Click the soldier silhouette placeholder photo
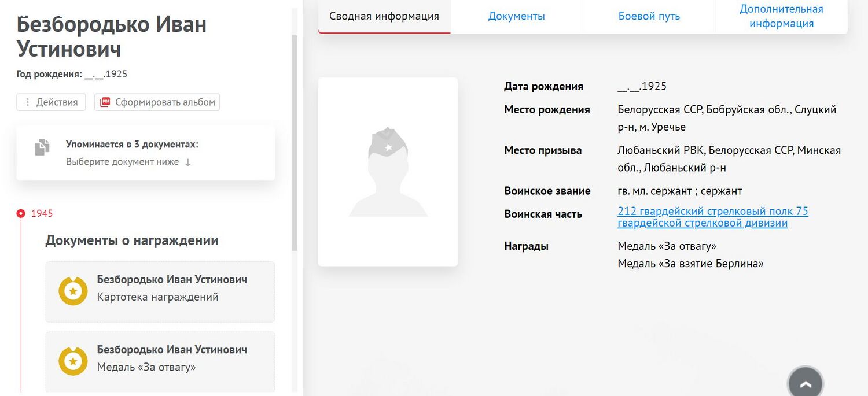Viewport: 868px width, 396px height. pos(388,172)
